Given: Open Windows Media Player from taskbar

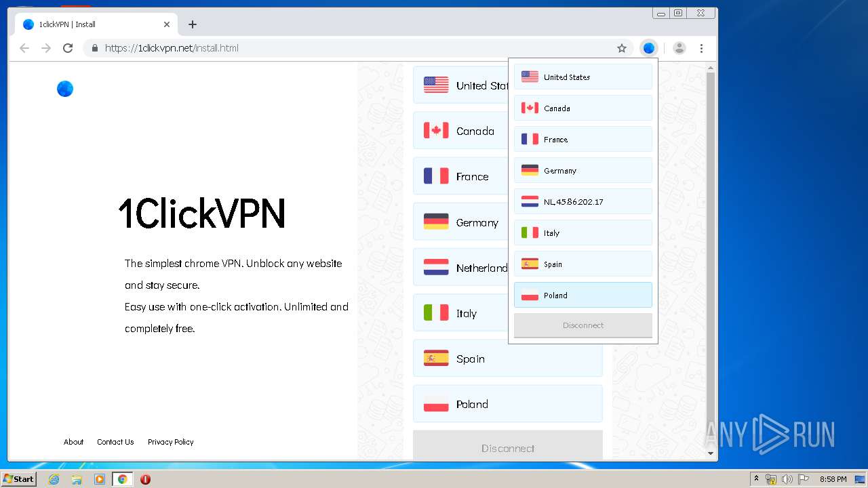Looking at the screenshot, I should (100, 479).
